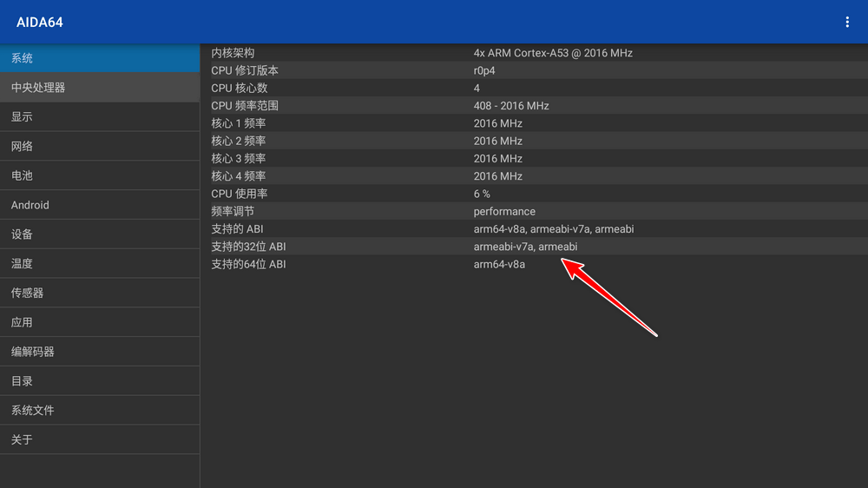The width and height of the screenshot is (868, 488).
Task: Open the 系统文件 page
Action: [100, 411]
